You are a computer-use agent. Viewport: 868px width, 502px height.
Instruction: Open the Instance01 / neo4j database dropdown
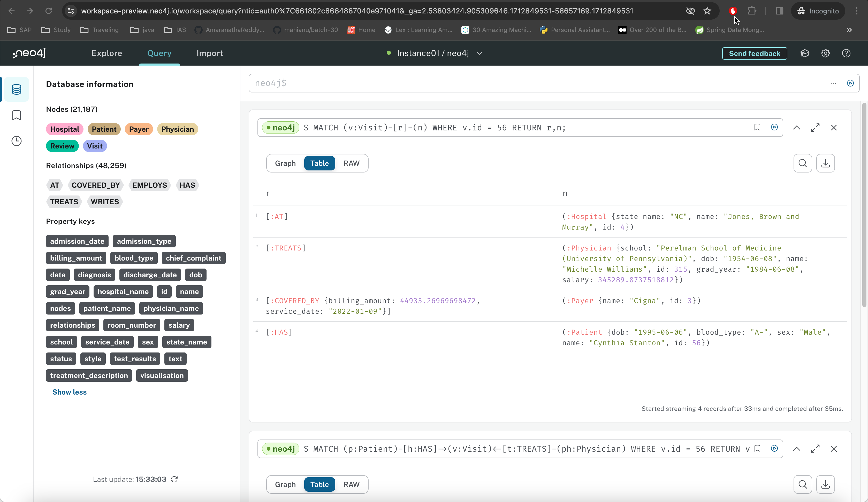pos(435,53)
